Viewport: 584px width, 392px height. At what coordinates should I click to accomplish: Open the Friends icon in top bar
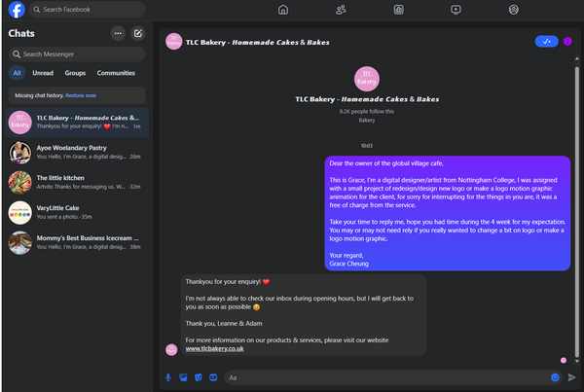(x=341, y=10)
